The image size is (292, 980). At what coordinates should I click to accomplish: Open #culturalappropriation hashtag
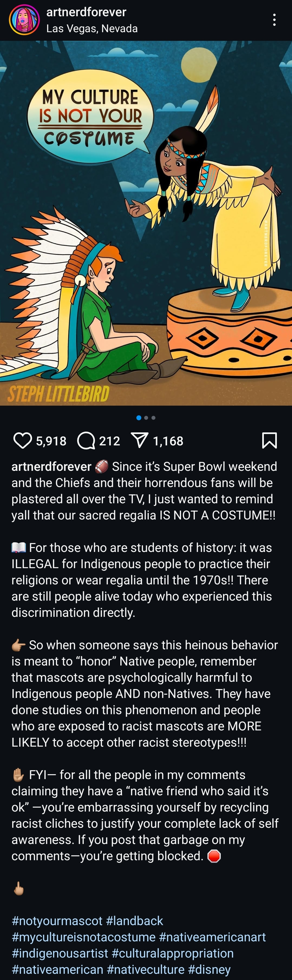tap(173, 953)
